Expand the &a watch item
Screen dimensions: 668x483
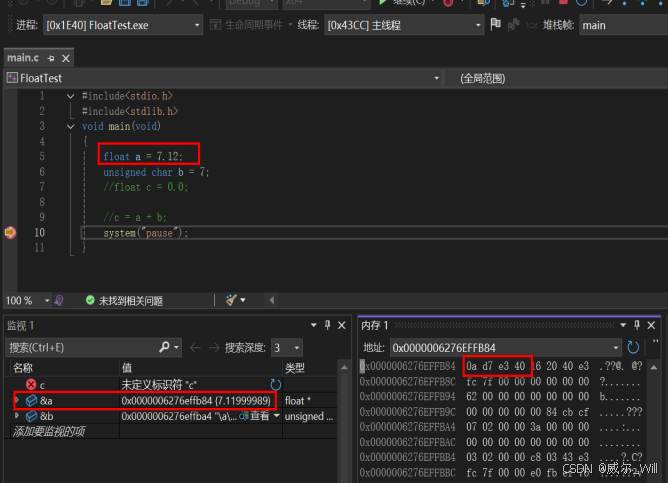(17, 400)
